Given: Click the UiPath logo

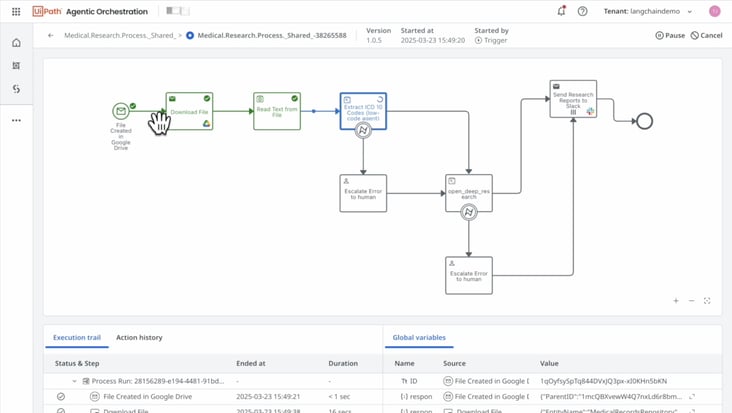Looking at the screenshot, I should coord(47,11).
